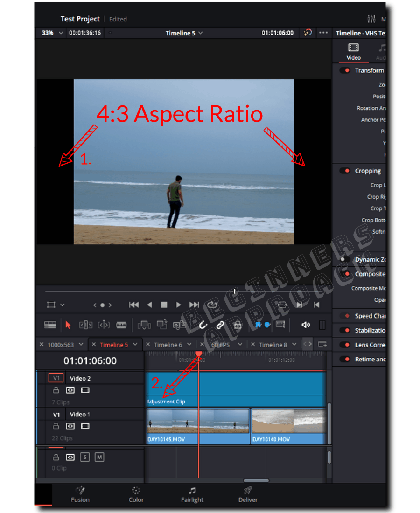Enable the Stabilization toggle
The image size is (420, 513).
[x=345, y=330]
